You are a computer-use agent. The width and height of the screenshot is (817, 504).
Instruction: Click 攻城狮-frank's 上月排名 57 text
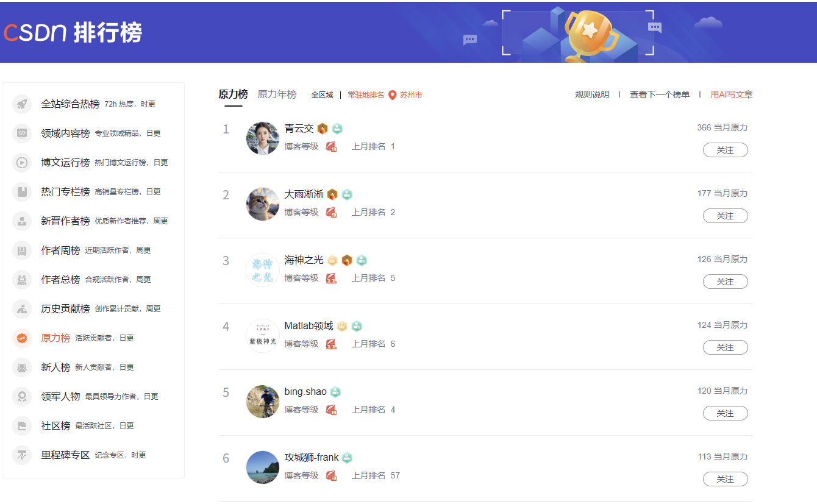(x=376, y=475)
